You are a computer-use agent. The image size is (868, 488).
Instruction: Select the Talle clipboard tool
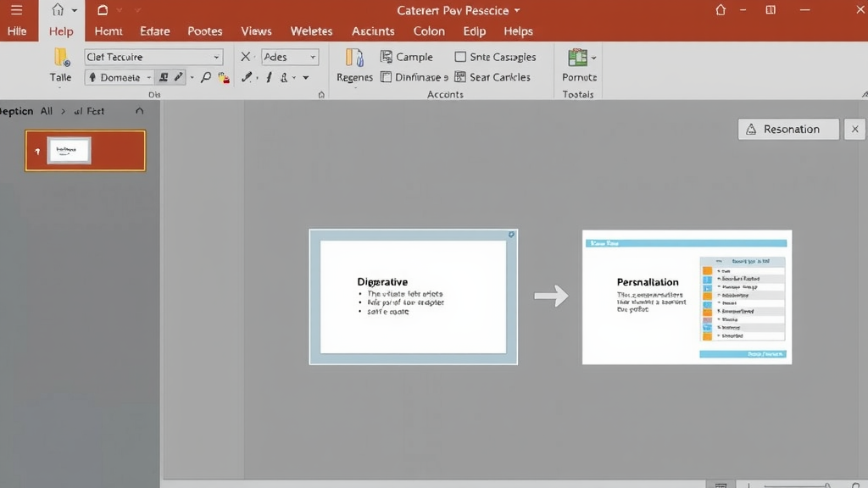point(59,68)
